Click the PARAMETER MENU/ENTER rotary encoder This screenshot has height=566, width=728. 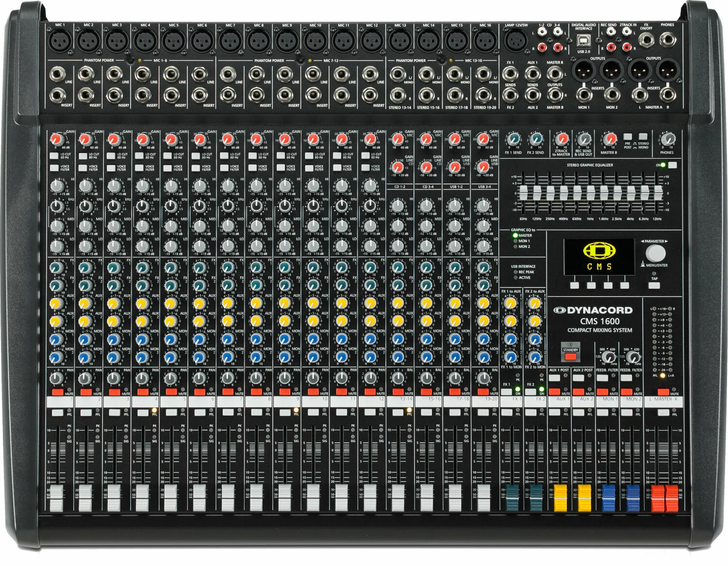[655, 253]
